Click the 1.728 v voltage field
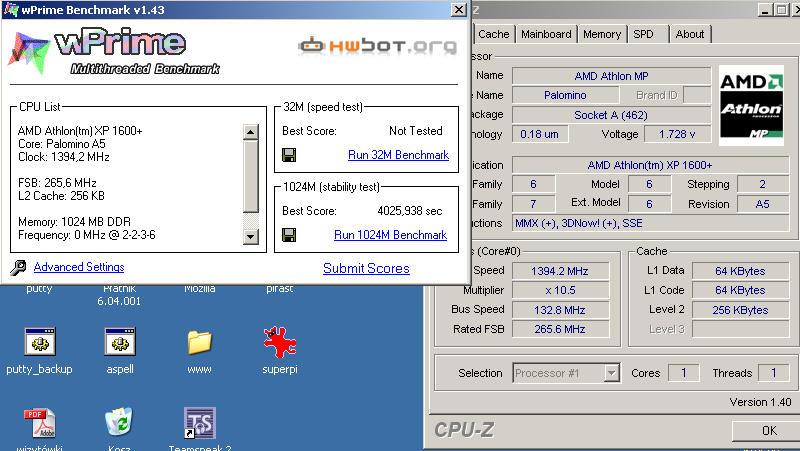 [677, 134]
